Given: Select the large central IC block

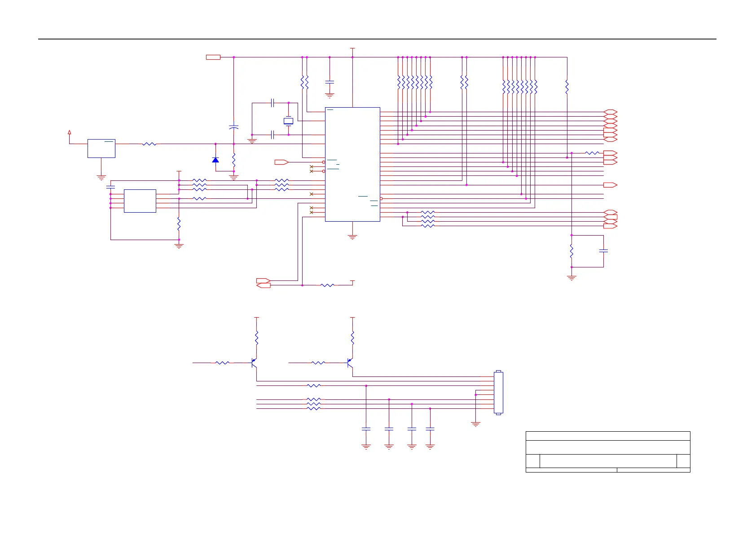Looking at the screenshot, I should [352, 164].
